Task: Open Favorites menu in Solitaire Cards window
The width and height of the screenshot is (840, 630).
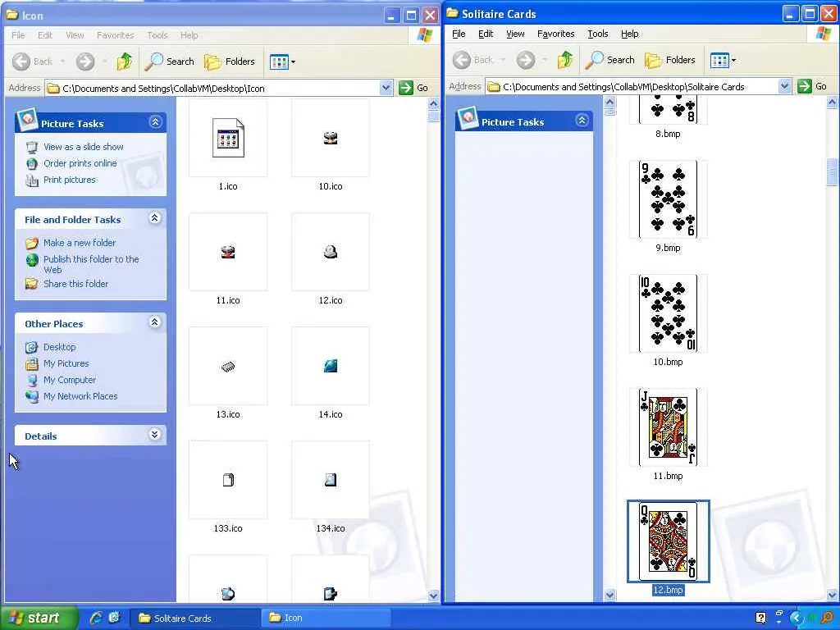Action: [556, 34]
